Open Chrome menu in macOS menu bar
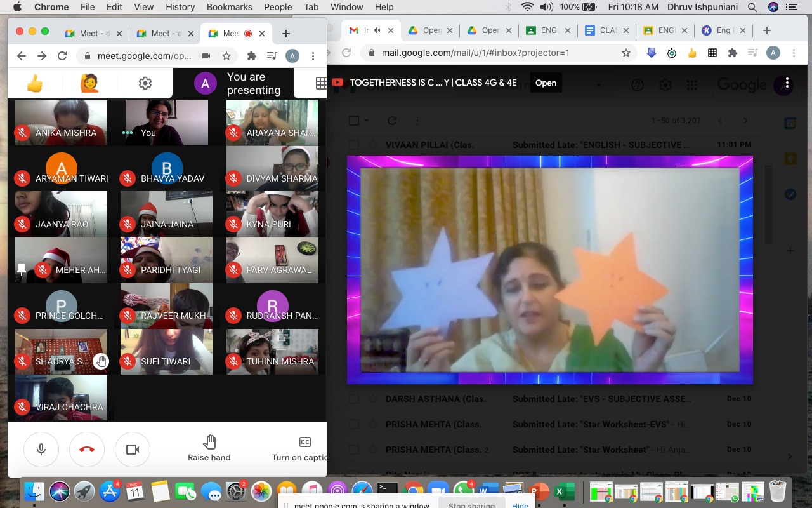The image size is (812, 508). coord(51,7)
